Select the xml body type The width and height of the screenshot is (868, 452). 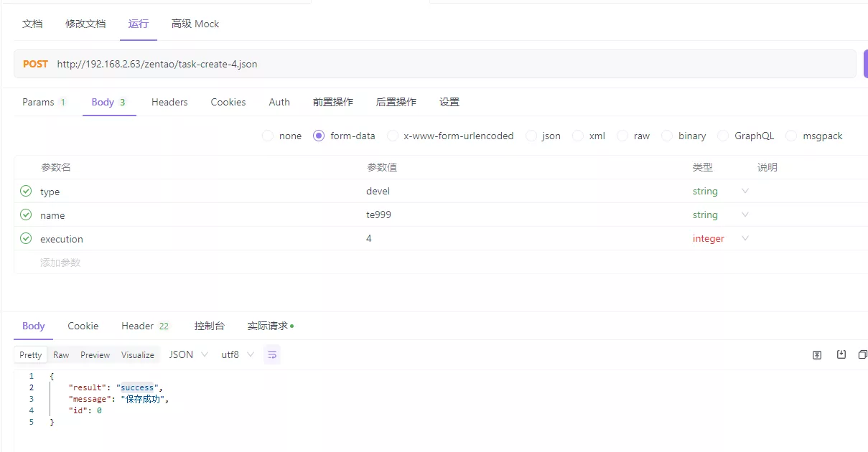(577, 136)
